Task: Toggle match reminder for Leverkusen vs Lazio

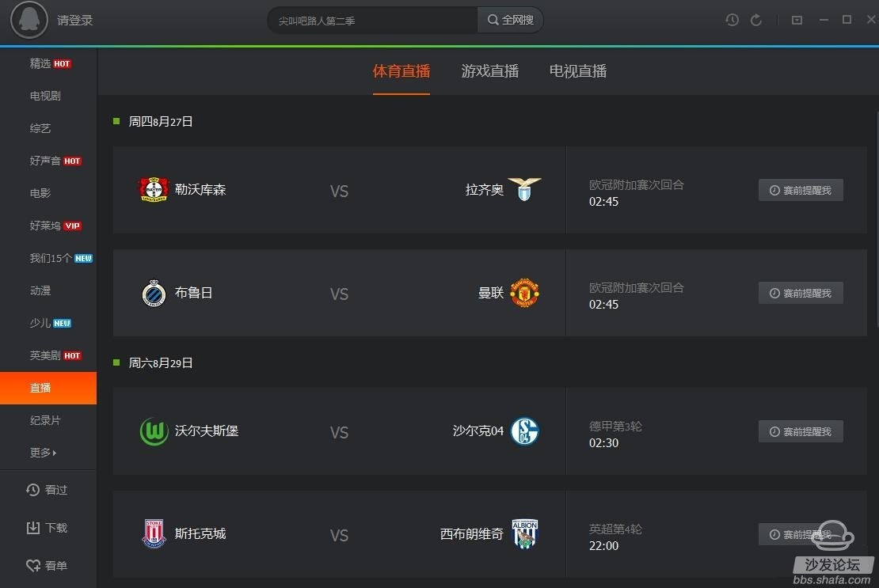Action: (x=801, y=191)
